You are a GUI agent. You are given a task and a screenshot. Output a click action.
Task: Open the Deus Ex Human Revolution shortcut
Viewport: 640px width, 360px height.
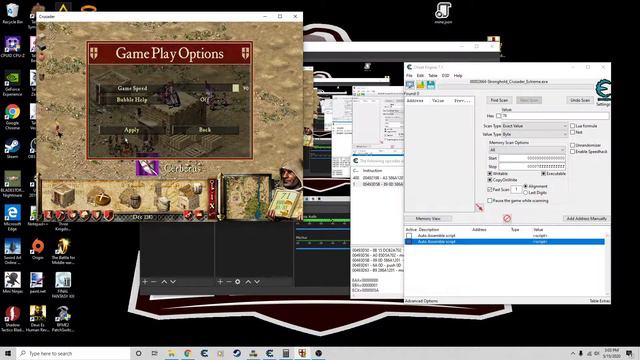click(x=38, y=318)
